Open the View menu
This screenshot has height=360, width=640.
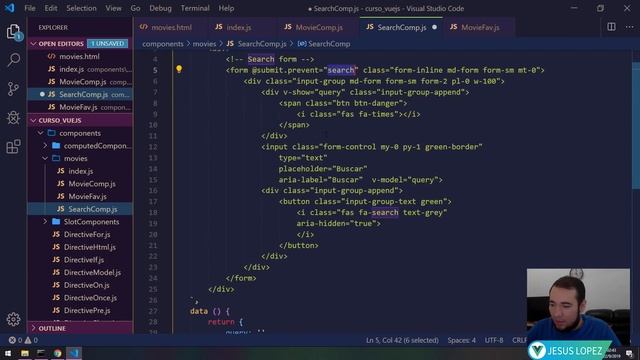(x=113, y=8)
